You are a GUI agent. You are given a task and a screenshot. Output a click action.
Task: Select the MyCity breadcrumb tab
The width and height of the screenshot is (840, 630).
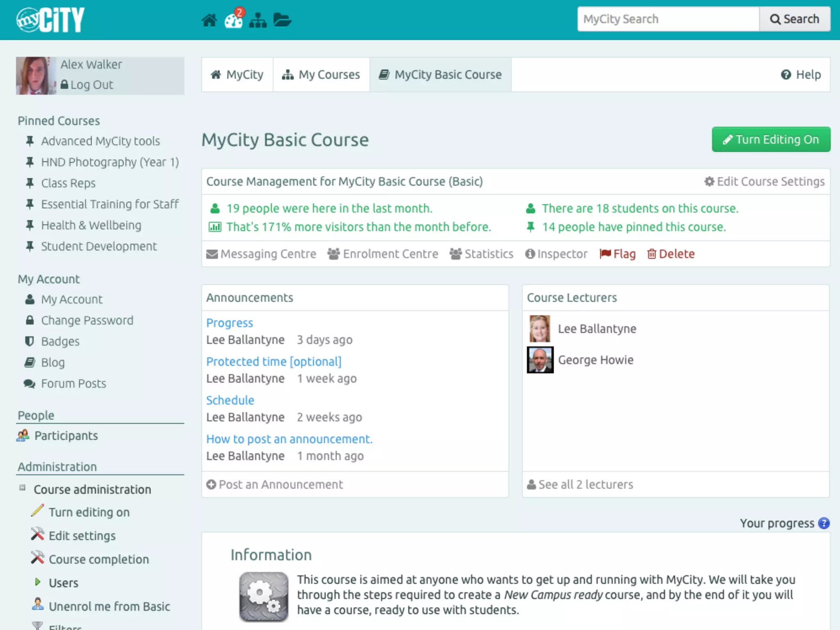point(237,75)
